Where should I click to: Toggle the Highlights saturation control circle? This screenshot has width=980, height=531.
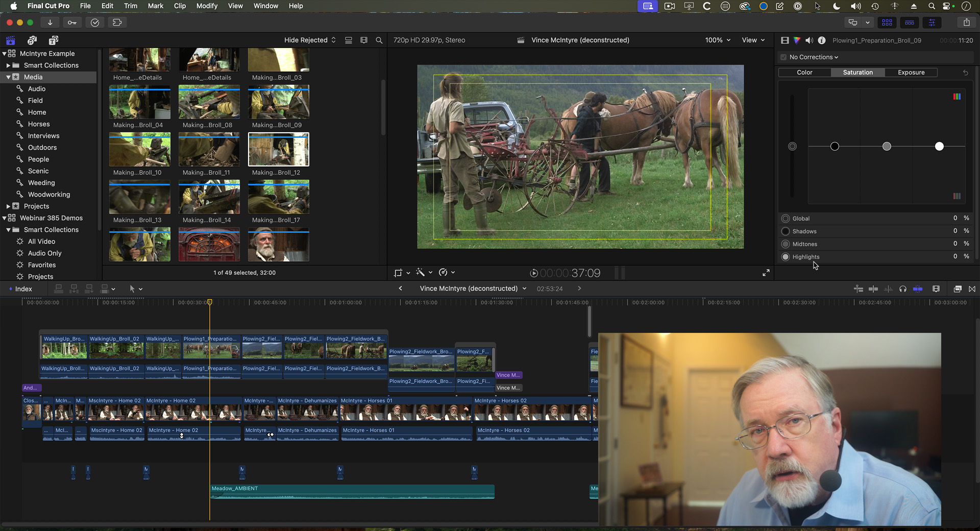click(x=786, y=257)
